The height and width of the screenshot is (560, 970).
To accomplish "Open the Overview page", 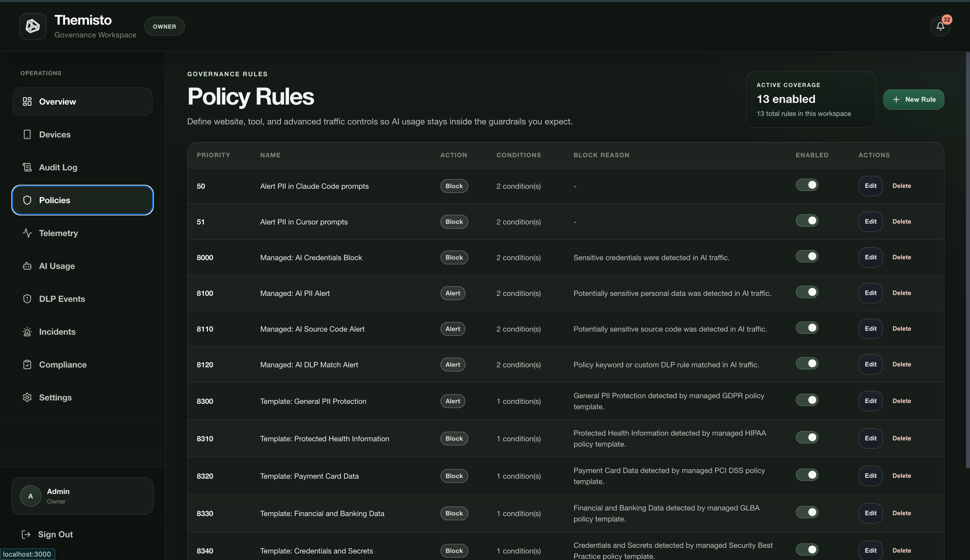I will (x=82, y=101).
